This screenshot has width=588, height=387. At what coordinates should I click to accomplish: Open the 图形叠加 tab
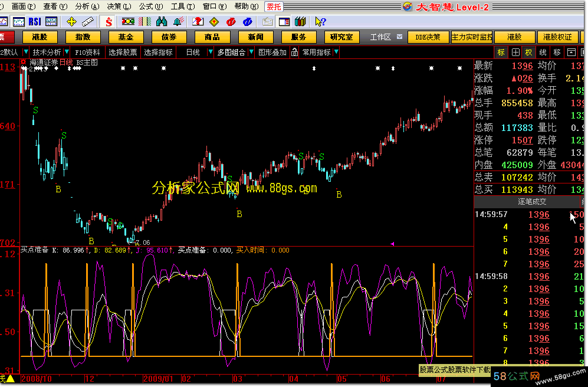point(272,52)
